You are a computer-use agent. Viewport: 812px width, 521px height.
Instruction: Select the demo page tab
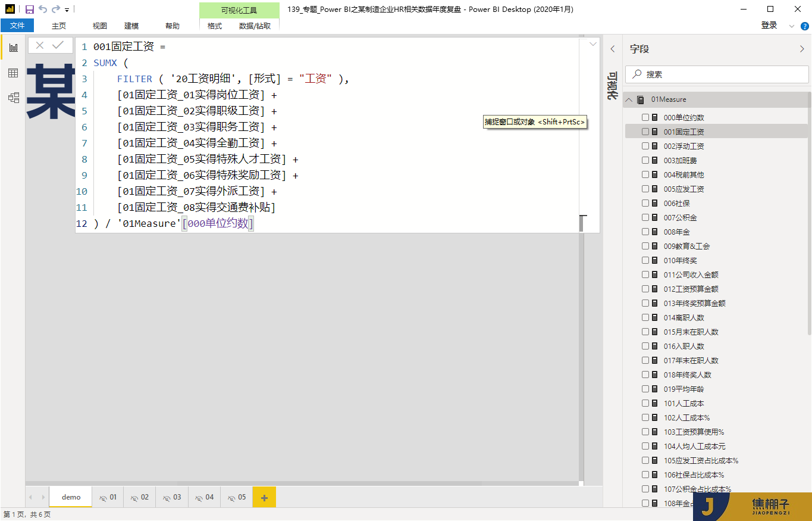click(71, 497)
